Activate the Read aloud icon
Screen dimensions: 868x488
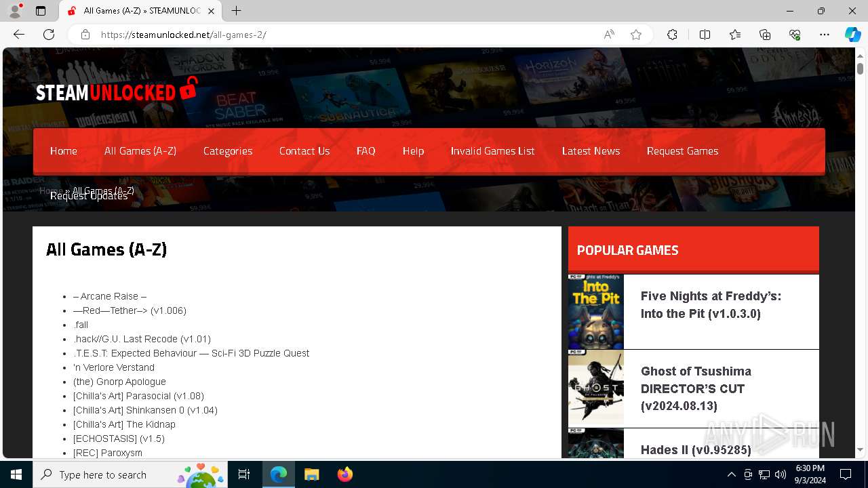609,35
